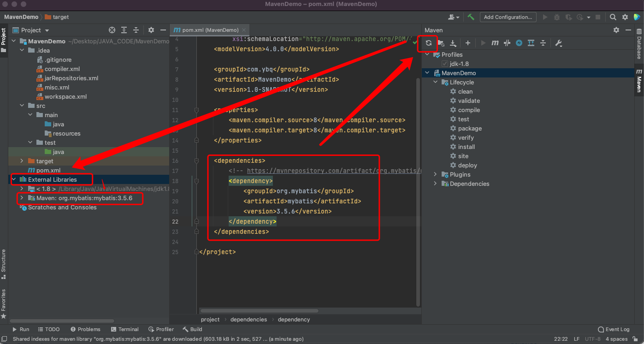Expand Dependencies node in Maven panel
This screenshot has width=644, height=344.
(x=436, y=184)
